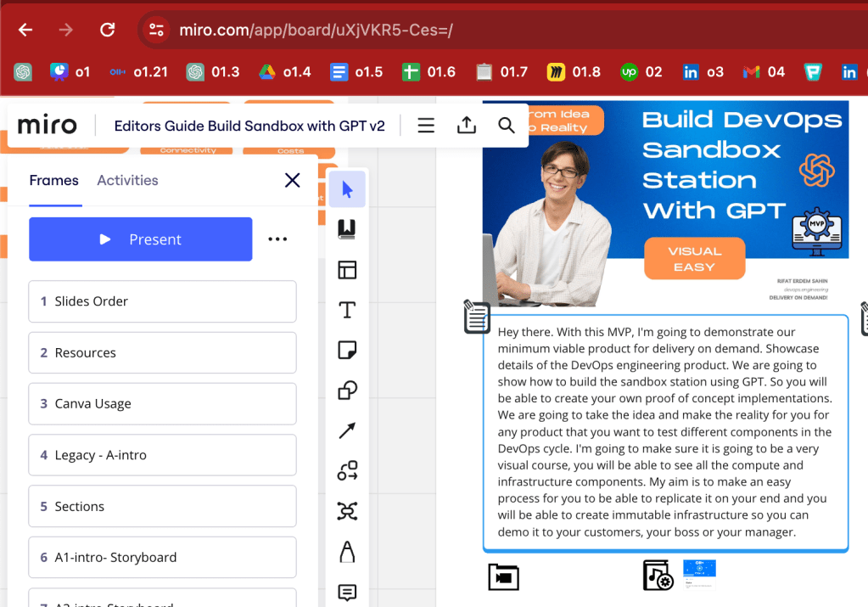Select the Canva Usage frame
This screenshot has width=868, height=607.
point(162,404)
